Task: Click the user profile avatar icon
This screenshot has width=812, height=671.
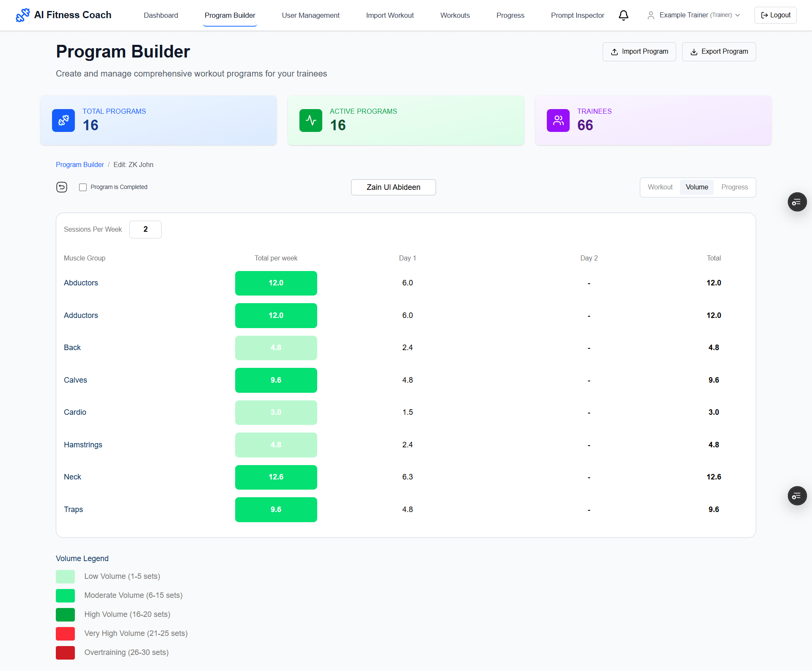Action: pyautogui.click(x=651, y=15)
